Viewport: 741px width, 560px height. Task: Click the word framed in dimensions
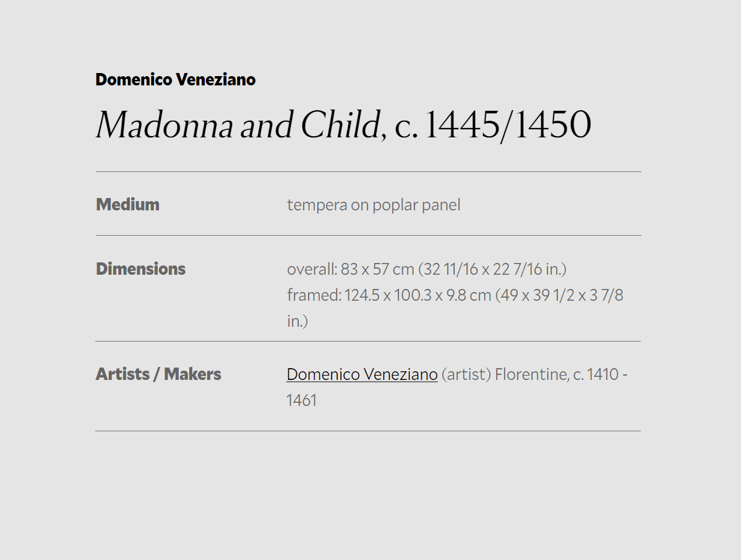314,295
